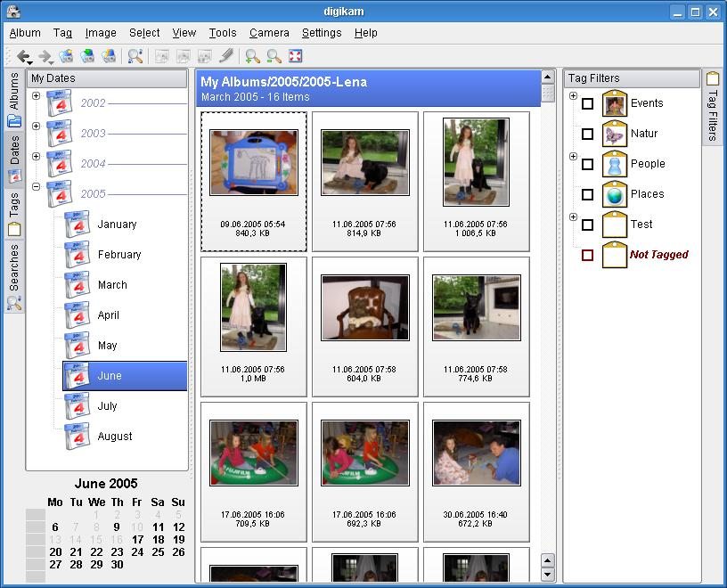The height and width of the screenshot is (588, 727).
Task: Toggle full screen mode icon
Action: click(x=296, y=56)
